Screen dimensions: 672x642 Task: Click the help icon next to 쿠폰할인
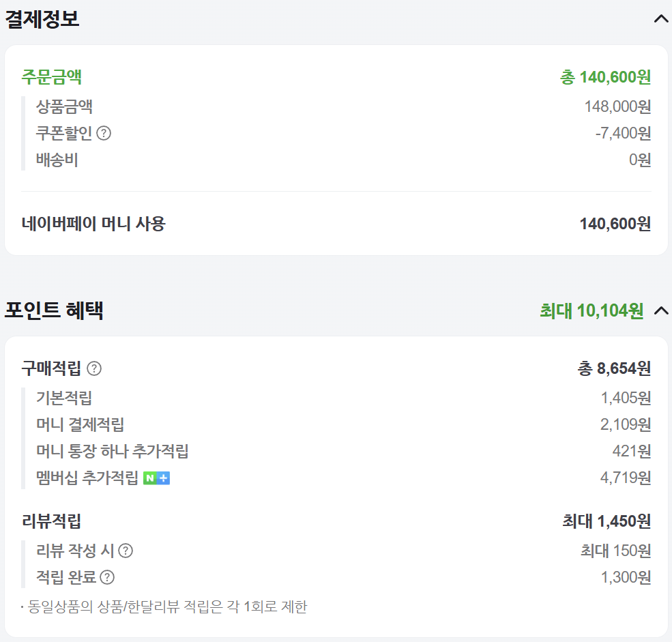(x=104, y=134)
